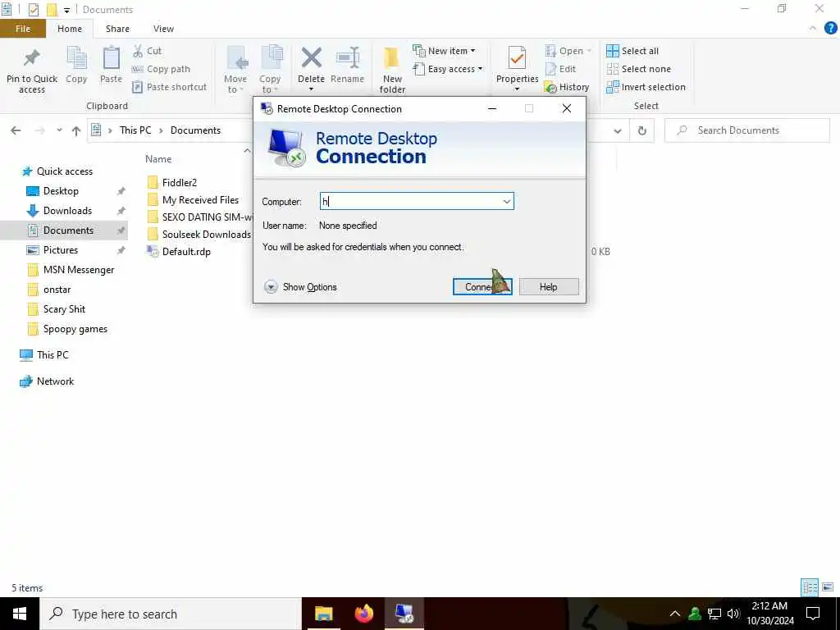Go back with the Back arrow
The height and width of the screenshot is (630, 840).
(x=16, y=130)
